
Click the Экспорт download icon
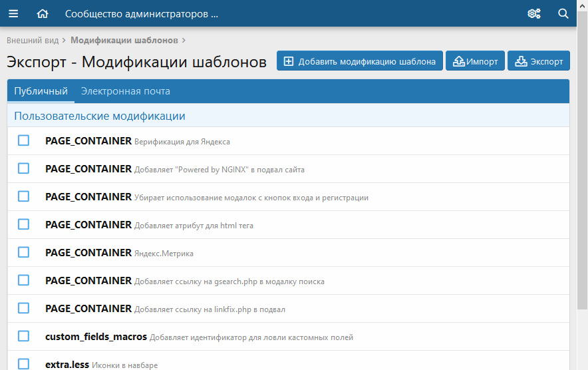click(x=521, y=61)
